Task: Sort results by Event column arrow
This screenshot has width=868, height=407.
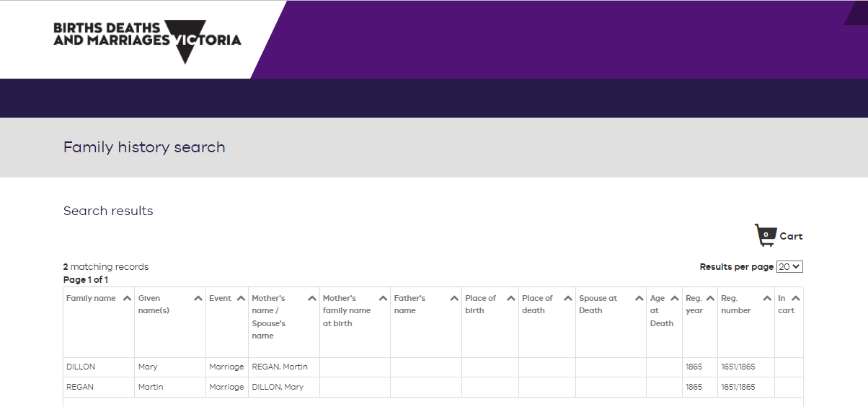Action: click(x=241, y=299)
